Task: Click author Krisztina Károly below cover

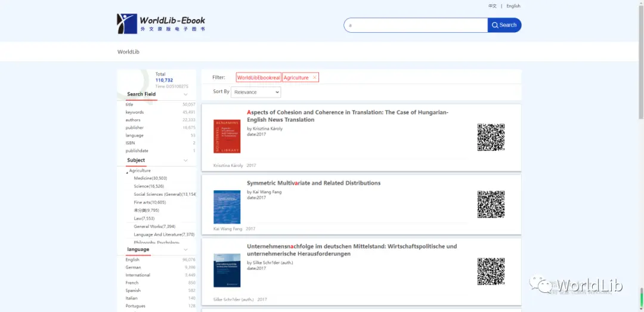Action: (x=228, y=165)
